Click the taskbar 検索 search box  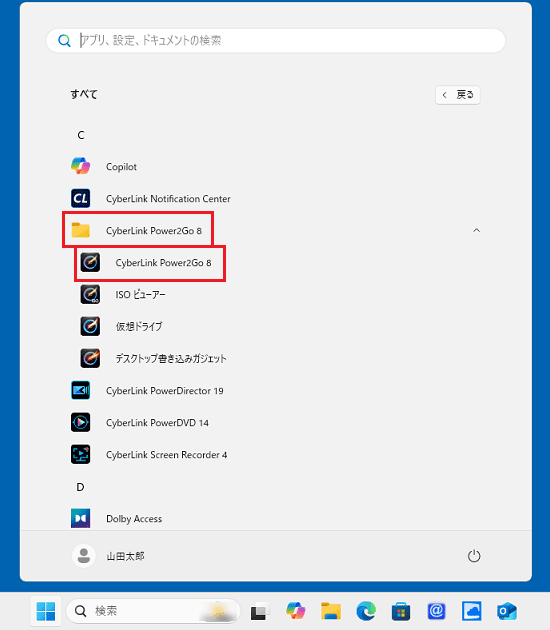click(153, 611)
